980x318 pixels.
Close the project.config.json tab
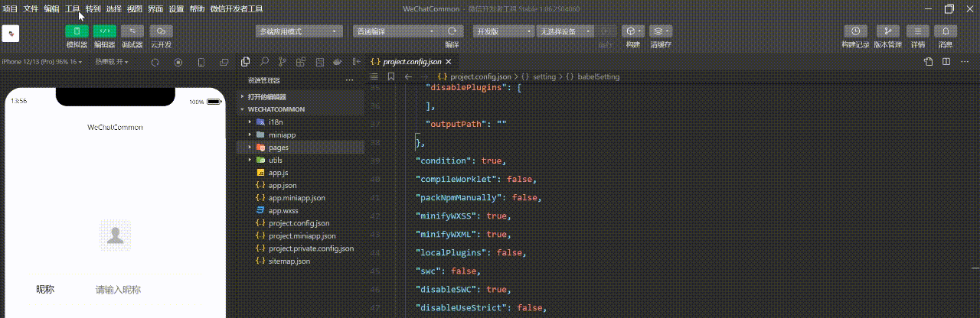[449, 62]
